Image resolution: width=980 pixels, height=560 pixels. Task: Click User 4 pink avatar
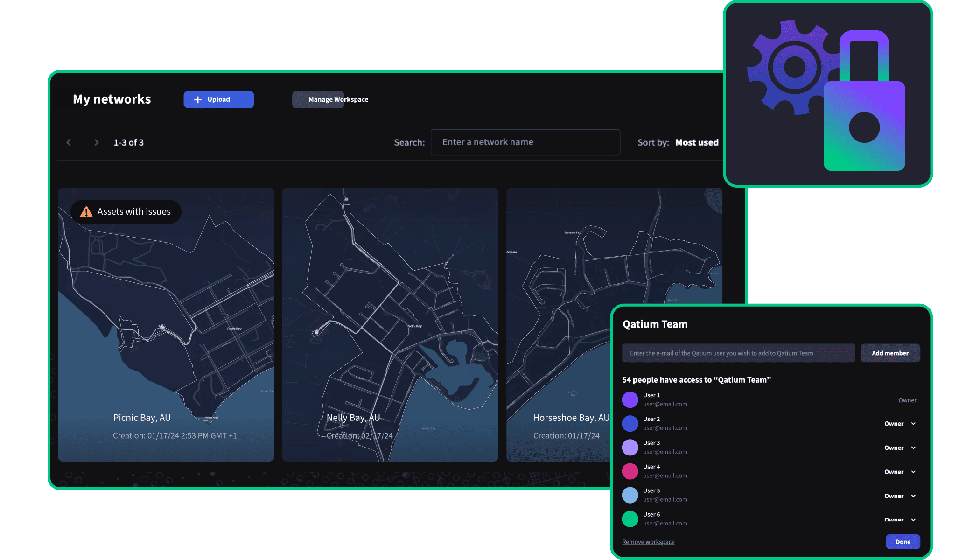(x=630, y=471)
